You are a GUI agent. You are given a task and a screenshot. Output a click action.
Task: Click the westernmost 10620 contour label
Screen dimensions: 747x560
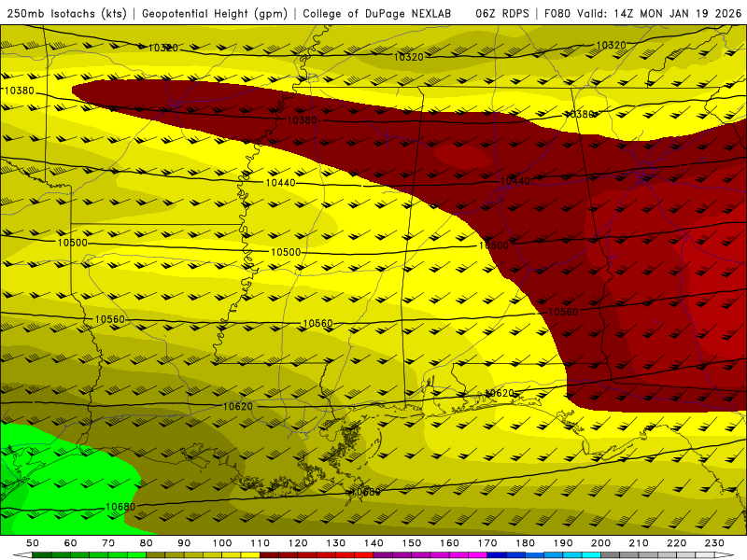[x=238, y=407]
